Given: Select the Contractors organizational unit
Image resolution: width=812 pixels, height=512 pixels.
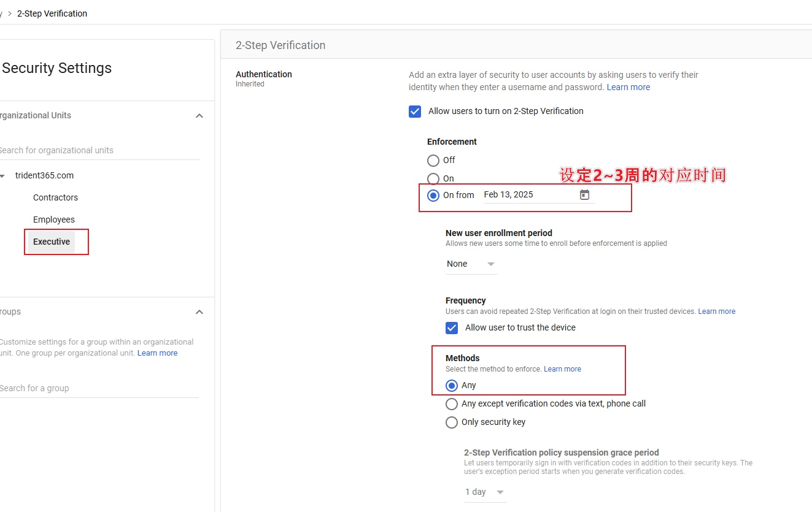Looking at the screenshot, I should point(55,197).
